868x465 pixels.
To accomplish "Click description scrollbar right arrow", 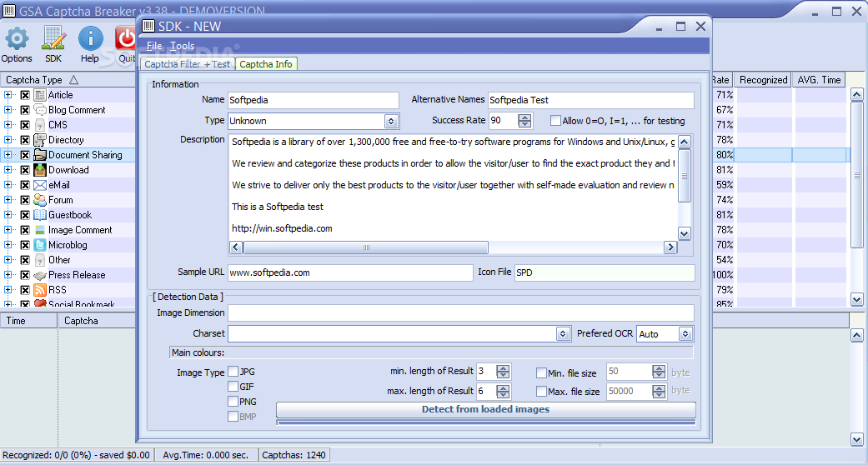I will coord(670,247).
